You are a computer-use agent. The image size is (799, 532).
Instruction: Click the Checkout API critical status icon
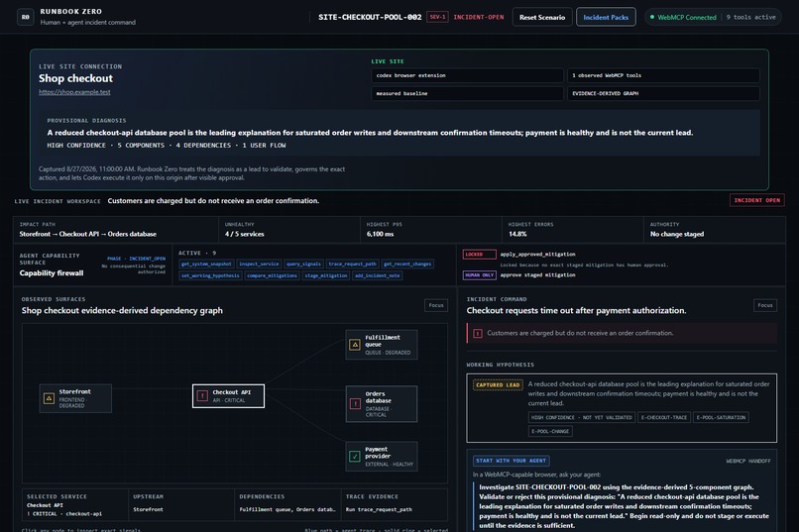pos(202,396)
